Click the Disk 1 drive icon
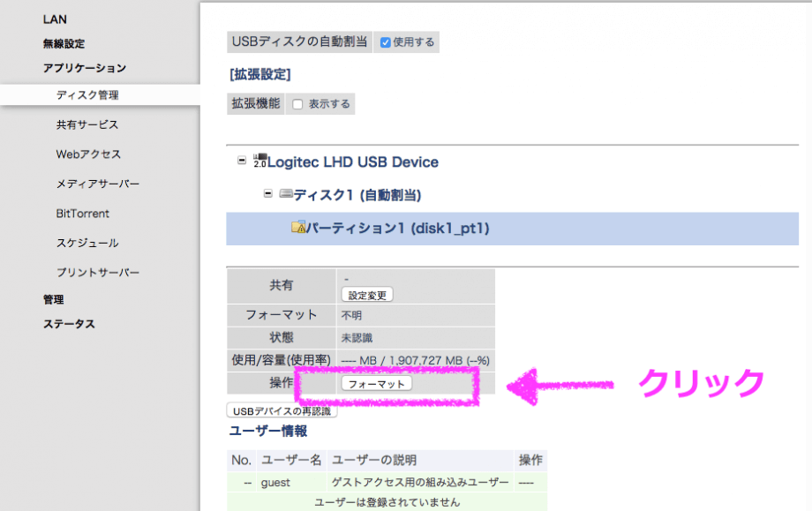 click(285, 194)
